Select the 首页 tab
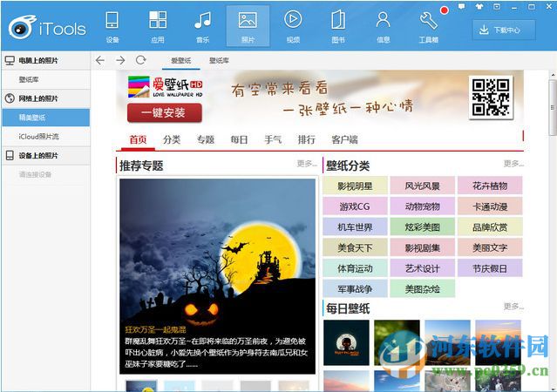The image size is (557, 392). (x=138, y=139)
